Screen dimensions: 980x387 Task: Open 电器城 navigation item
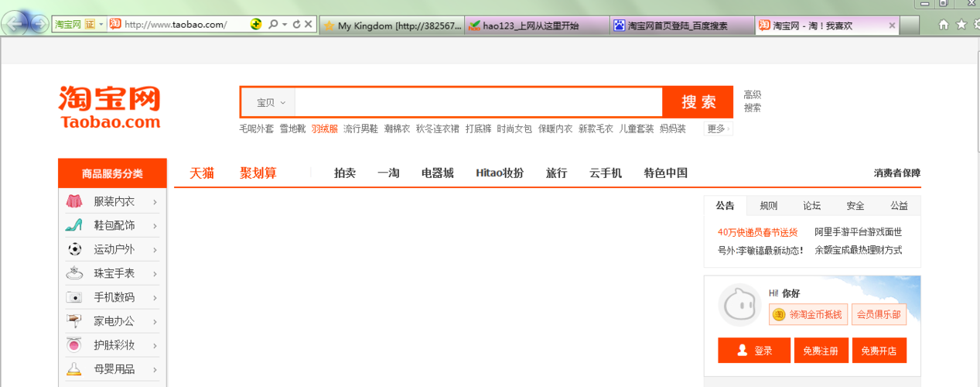click(438, 173)
